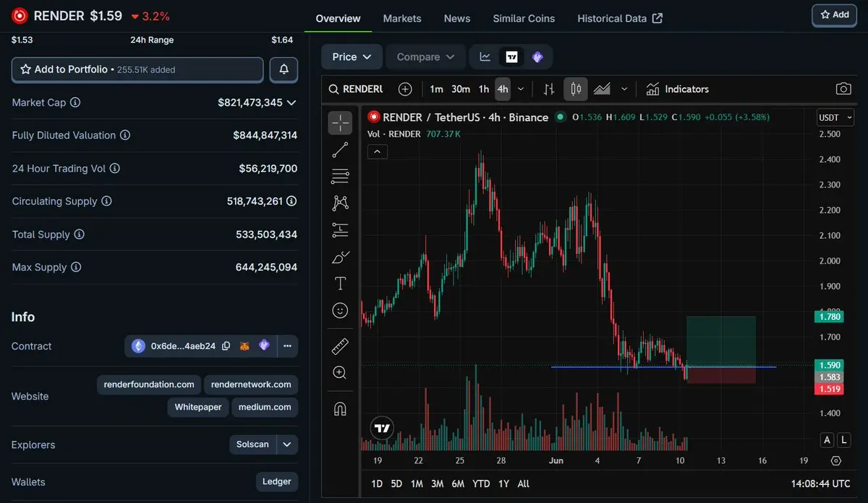The width and height of the screenshot is (868, 503).
Task: Click the price alert bell icon
Action: tap(284, 69)
